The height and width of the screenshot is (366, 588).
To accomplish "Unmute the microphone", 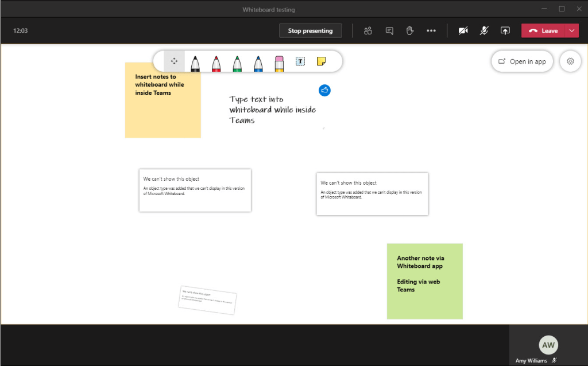I will pos(484,31).
